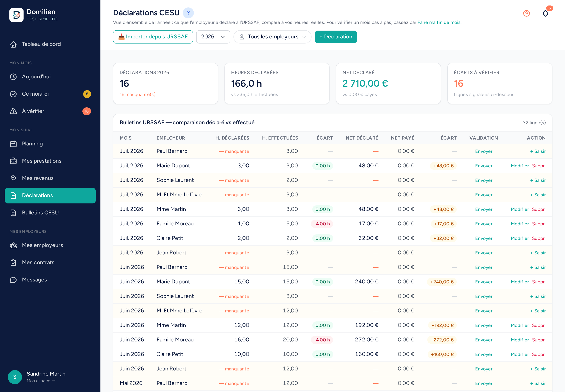The image size is (565, 392).
Task: Open the notifications bell icon
Action: (545, 13)
